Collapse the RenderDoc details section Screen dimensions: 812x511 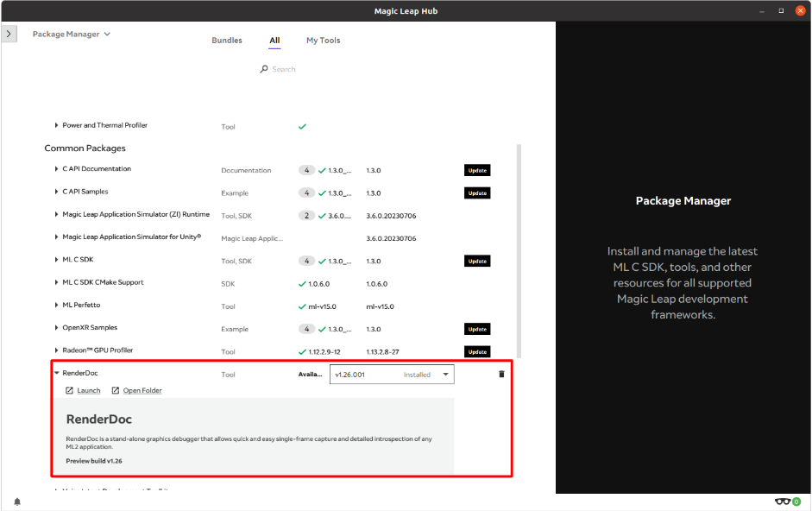(55, 374)
